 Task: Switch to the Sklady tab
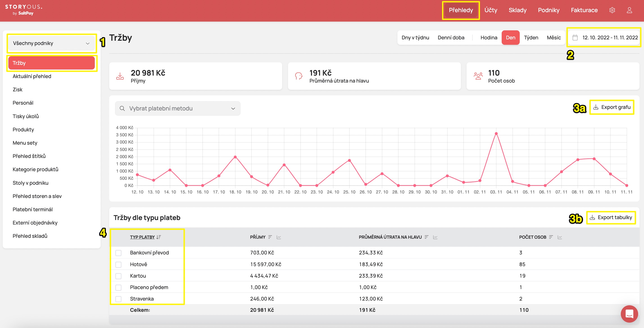(x=517, y=10)
